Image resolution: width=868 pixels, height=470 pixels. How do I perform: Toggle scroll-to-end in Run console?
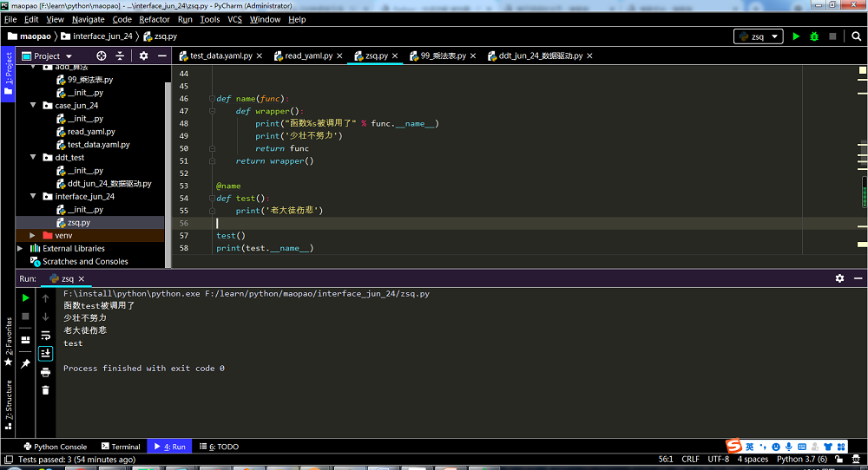coord(45,353)
